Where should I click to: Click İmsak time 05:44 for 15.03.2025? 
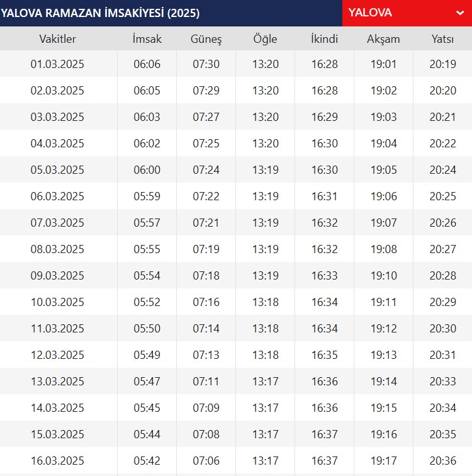pos(147,434)
